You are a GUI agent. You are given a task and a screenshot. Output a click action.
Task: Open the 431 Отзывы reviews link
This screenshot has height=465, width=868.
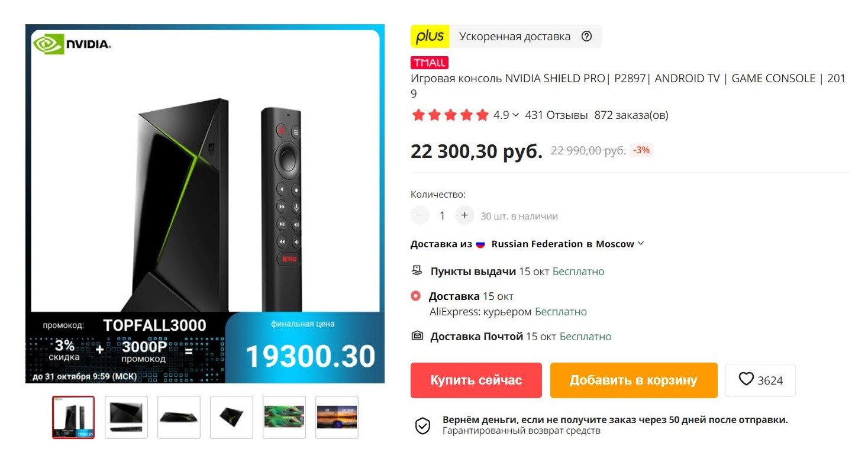(x=556, y=115)
